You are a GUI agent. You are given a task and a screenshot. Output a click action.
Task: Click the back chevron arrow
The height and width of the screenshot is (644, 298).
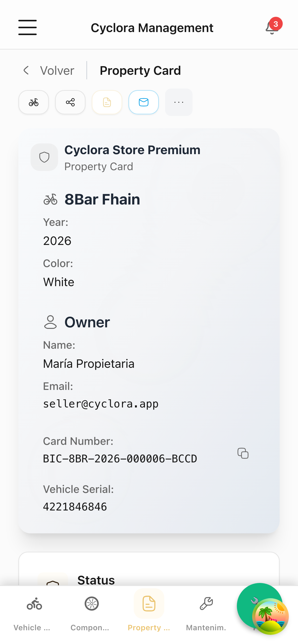26,70
